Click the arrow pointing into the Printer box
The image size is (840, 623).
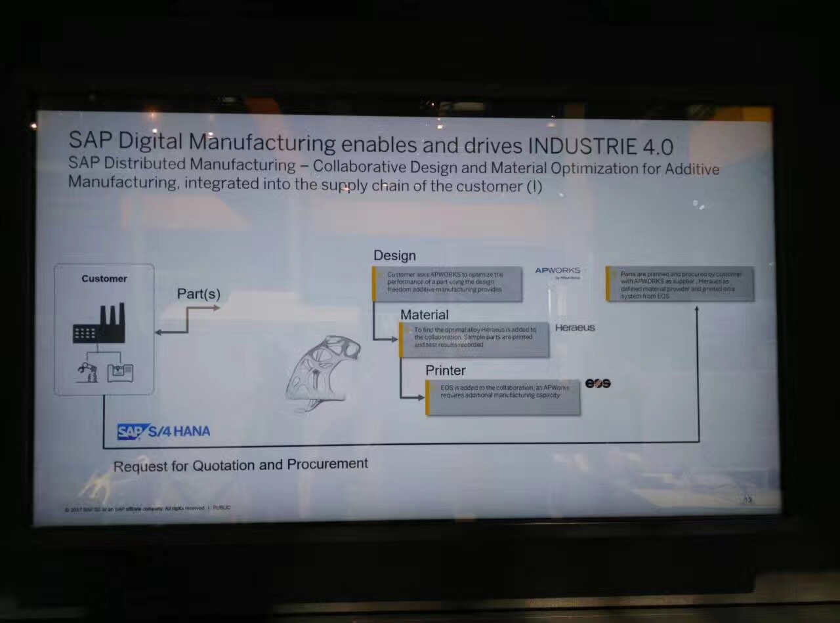pos(413,396)
